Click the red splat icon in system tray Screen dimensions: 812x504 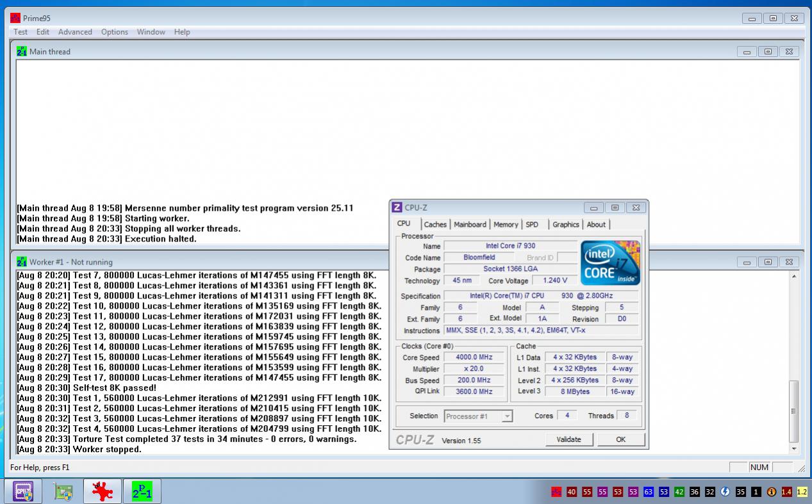pyautogui.click(x=556, y=492)
